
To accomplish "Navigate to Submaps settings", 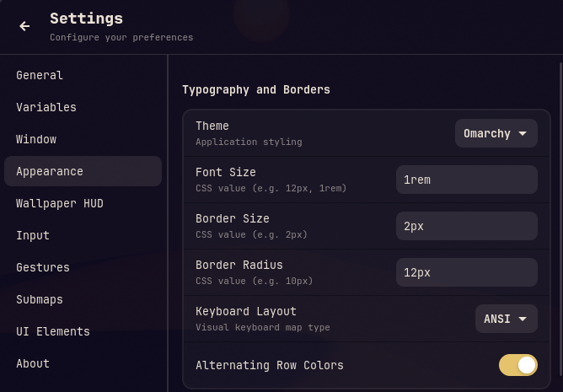I will click(x=40, y=299).
